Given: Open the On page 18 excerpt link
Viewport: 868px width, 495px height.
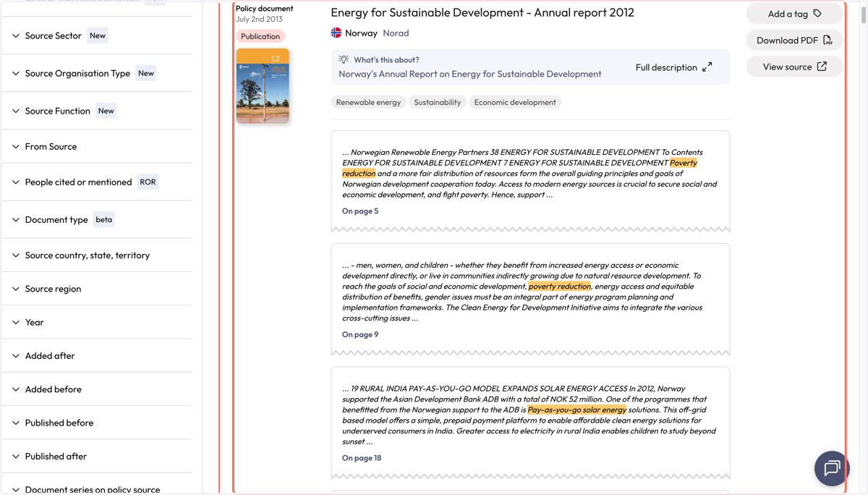Looking at the screenshot, I should click(362, 458).
